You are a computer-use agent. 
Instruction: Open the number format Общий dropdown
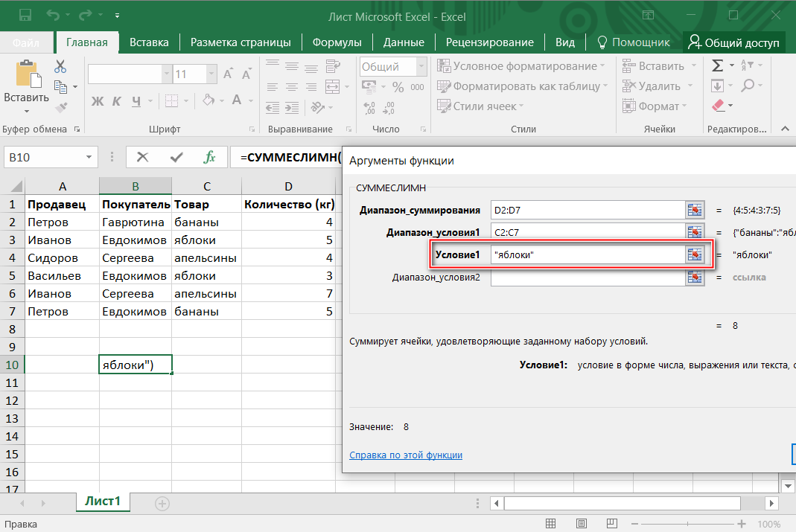421,66
